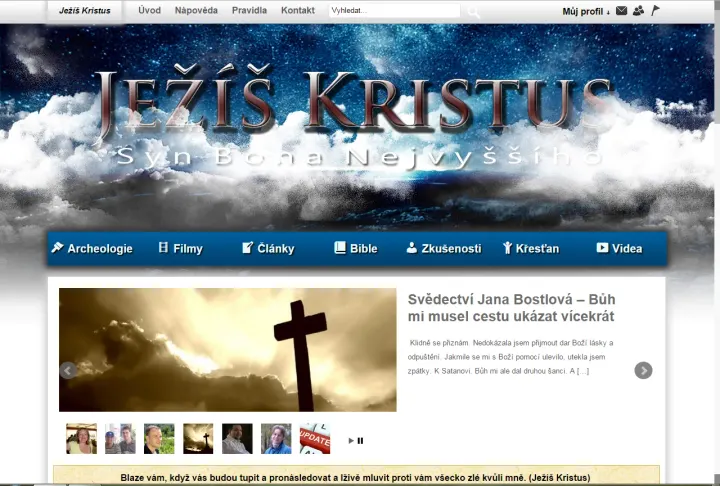This screenshot has width=720, height=486.
Task: Expand the Můj profil dropdown
Action: coord(586,11)
